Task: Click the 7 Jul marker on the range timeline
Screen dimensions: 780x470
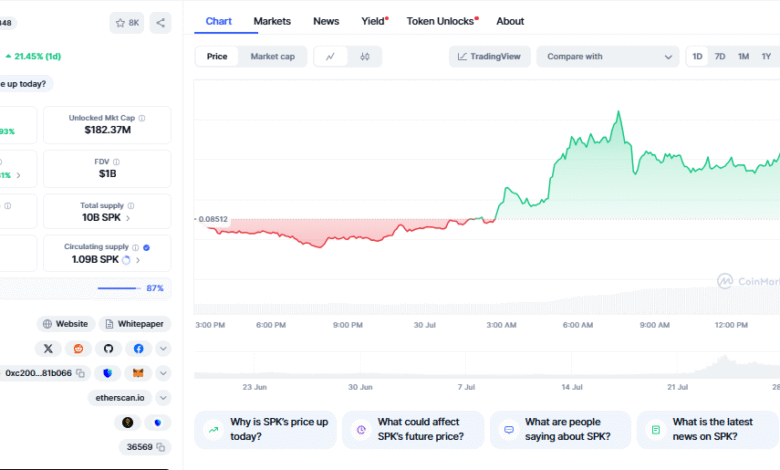Action: (466, 387)
